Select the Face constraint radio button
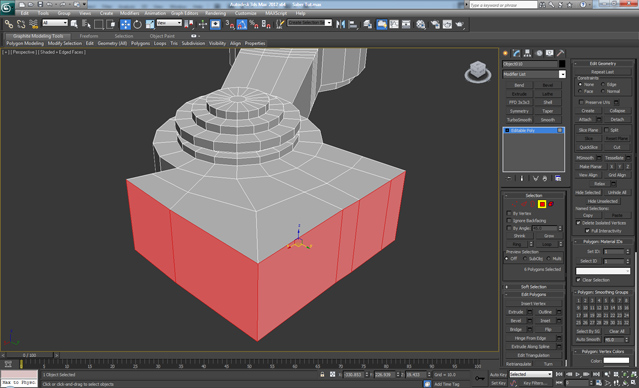The height and width of the screenshot is (388, 639). (x=580, y=91)
